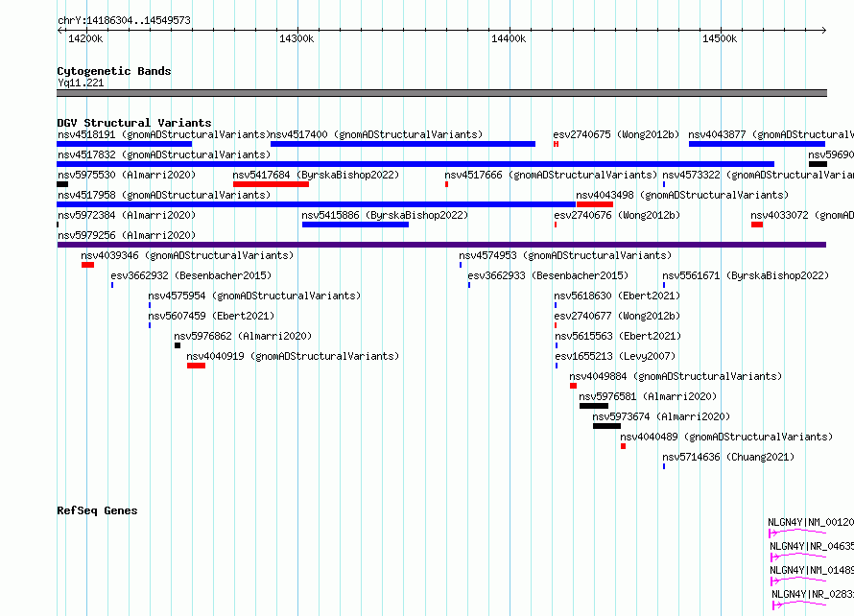
Task: Select the red nsv4040489 variant marker
Action: [623, 446]
